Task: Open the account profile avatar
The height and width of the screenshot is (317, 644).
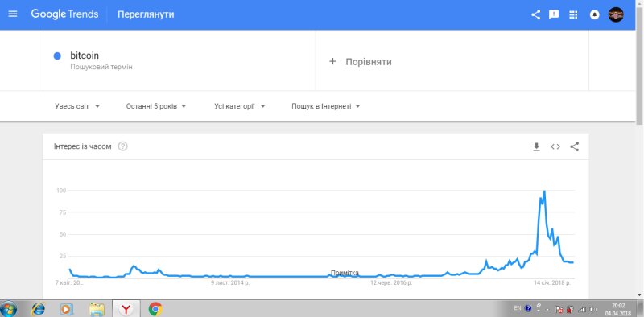Action: click(616, 14)
